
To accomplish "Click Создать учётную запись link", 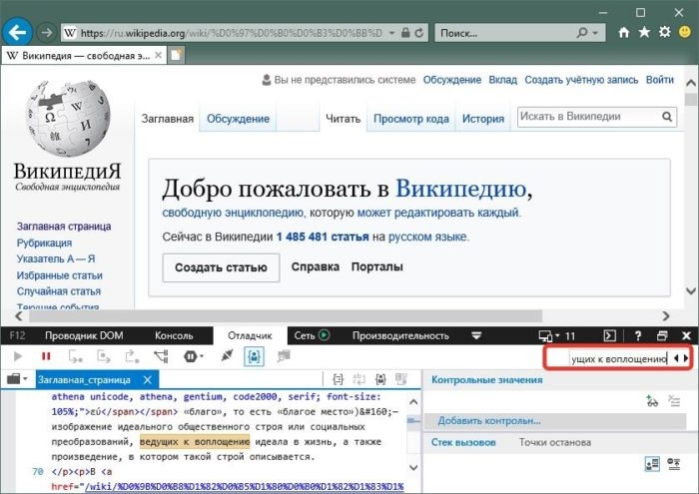I will (x=581, y=80).
